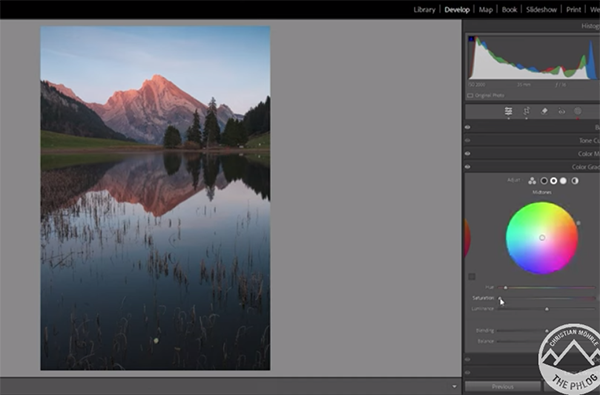Switch color grading to Global wheel
The image size is (600, 395).
[575, 181]
